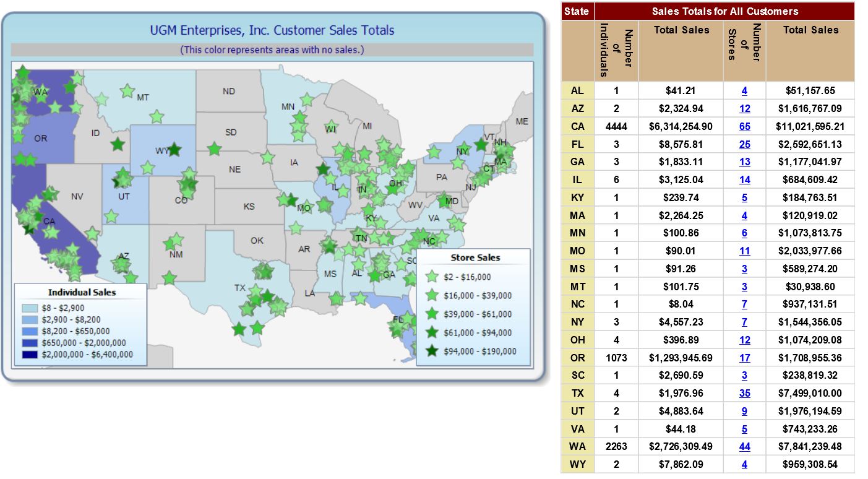868x479 pixels.
Task: Click the $650,000 - $2,000,000 legend color swatch
Action: point(29,343)
